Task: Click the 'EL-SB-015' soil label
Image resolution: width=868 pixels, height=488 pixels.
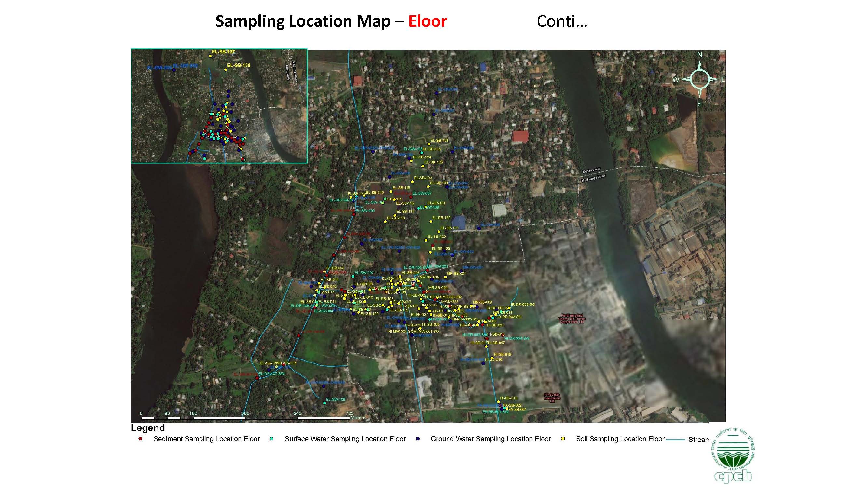Action: click(335, 268)
